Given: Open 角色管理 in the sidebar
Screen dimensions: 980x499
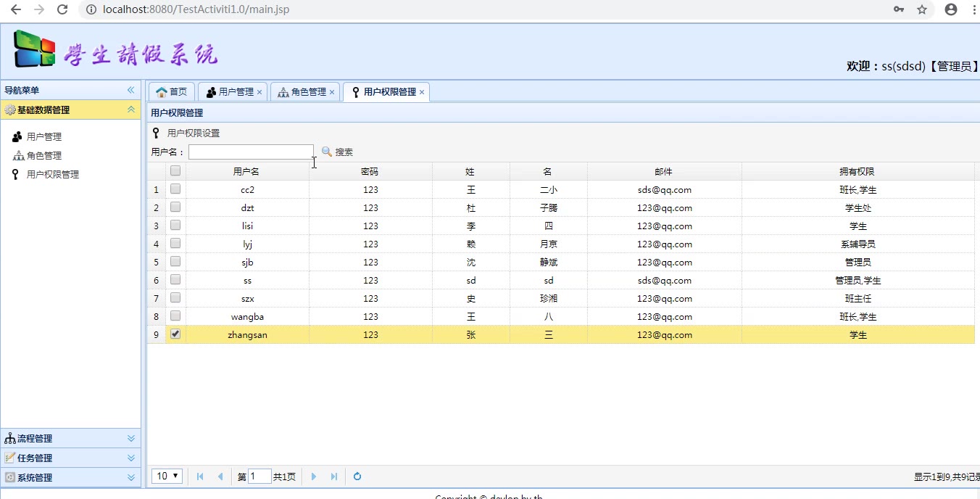Looking at the screenshot, I should click(43, 156).
